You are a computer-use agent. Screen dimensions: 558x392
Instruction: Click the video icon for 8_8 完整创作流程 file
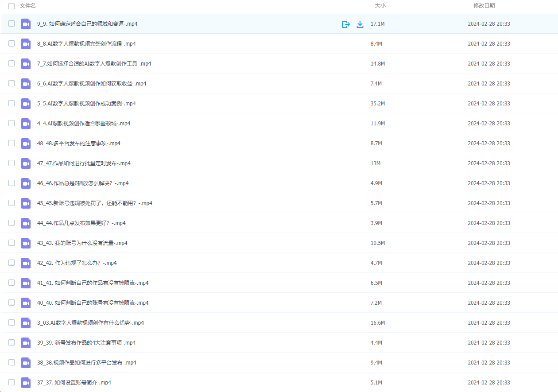(26, 44)
